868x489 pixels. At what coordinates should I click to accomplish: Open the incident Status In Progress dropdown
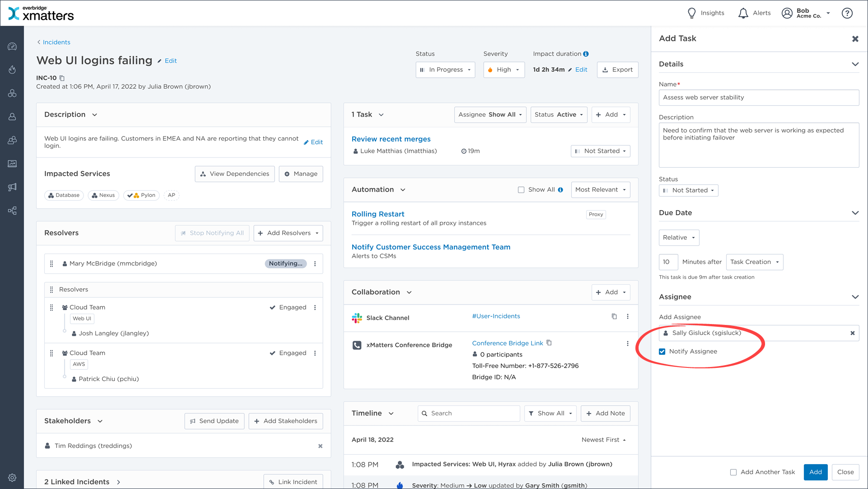coord(445,70)
